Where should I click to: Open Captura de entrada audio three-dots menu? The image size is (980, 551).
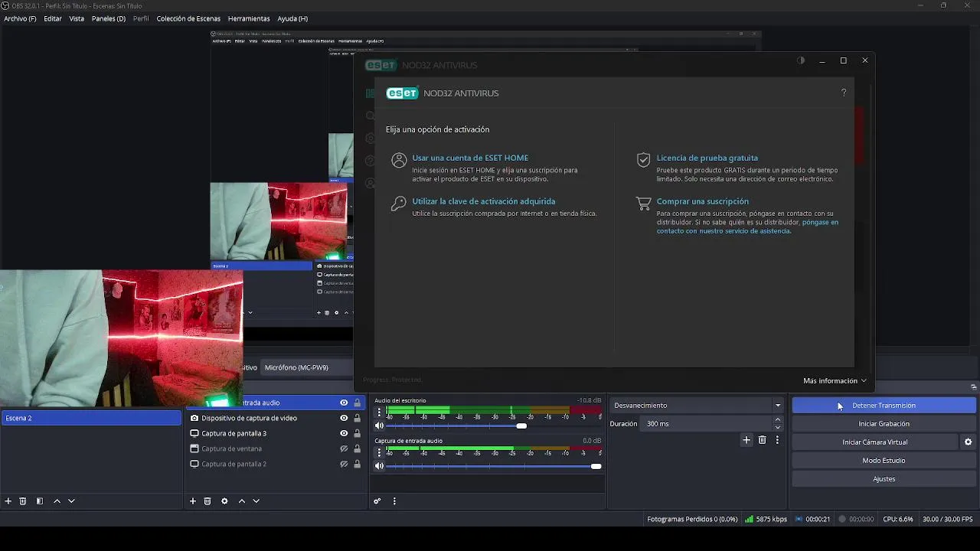pos(379,453)
